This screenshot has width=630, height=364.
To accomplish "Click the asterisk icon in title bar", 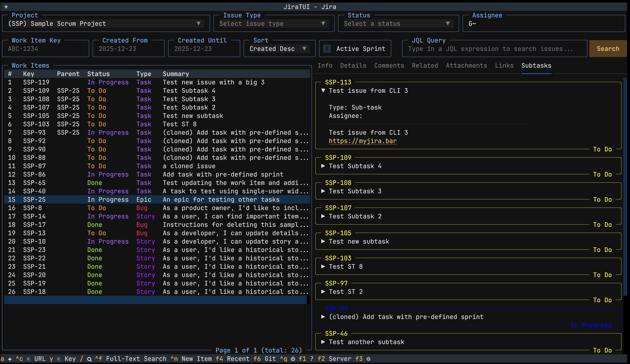I will click(x=6, y=7).
